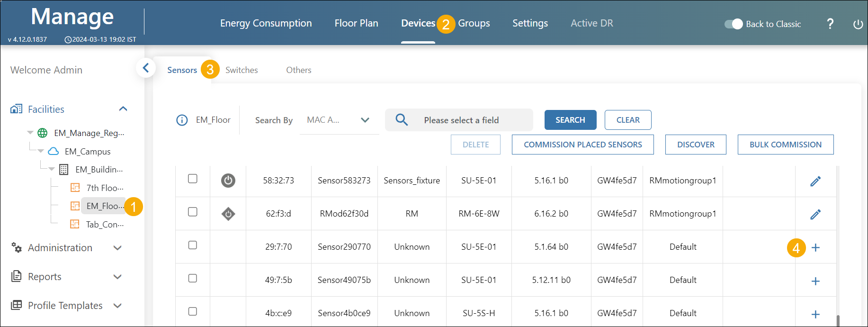Expand the Profile Templates chevron
Image resolution: width=868 pixels, height=327 pixels.
click(x=118, y=306)
